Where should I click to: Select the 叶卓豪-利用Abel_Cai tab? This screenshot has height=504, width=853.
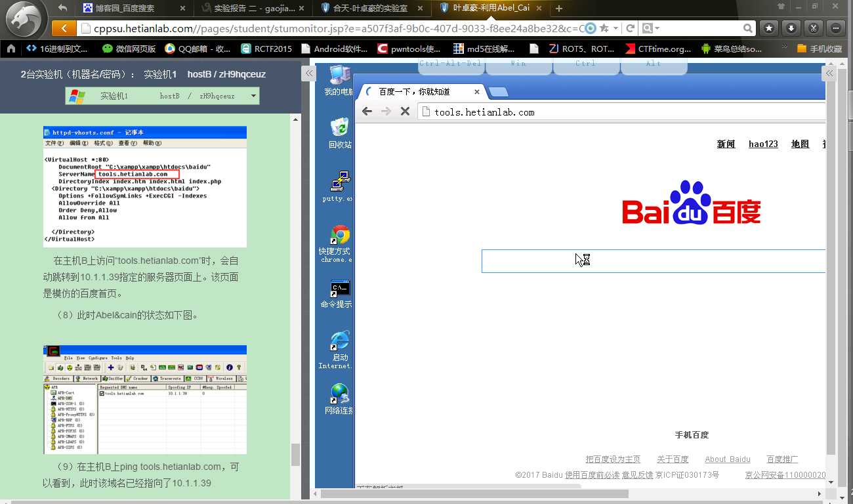pos(489,9)
